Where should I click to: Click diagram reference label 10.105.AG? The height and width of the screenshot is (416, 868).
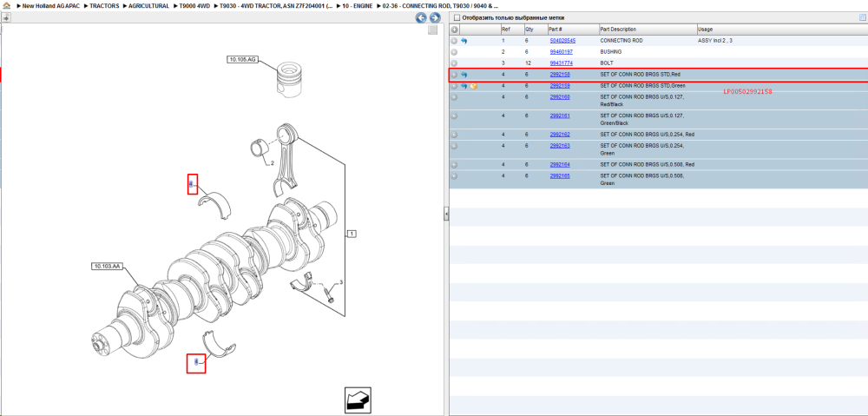tap(242, 59)
